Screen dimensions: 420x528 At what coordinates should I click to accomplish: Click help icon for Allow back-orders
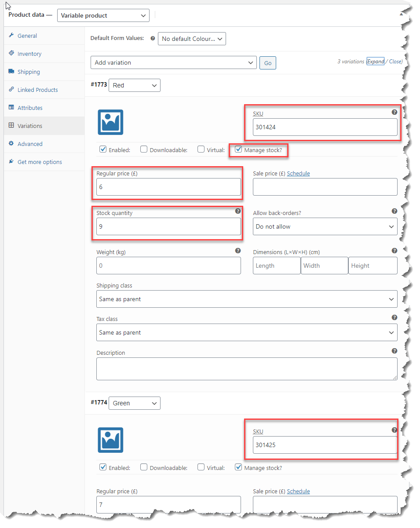pyautogui.click(x=394, y=211)
